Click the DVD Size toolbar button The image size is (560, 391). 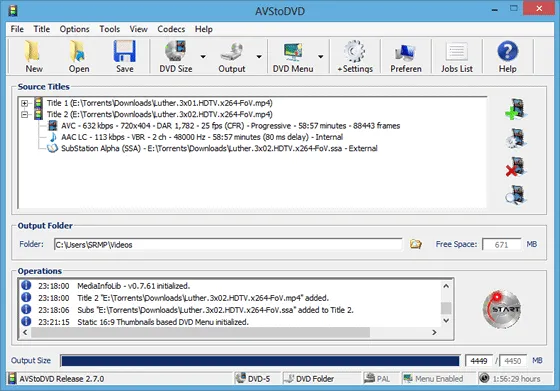pyautogui.click(x=175, y=56)
